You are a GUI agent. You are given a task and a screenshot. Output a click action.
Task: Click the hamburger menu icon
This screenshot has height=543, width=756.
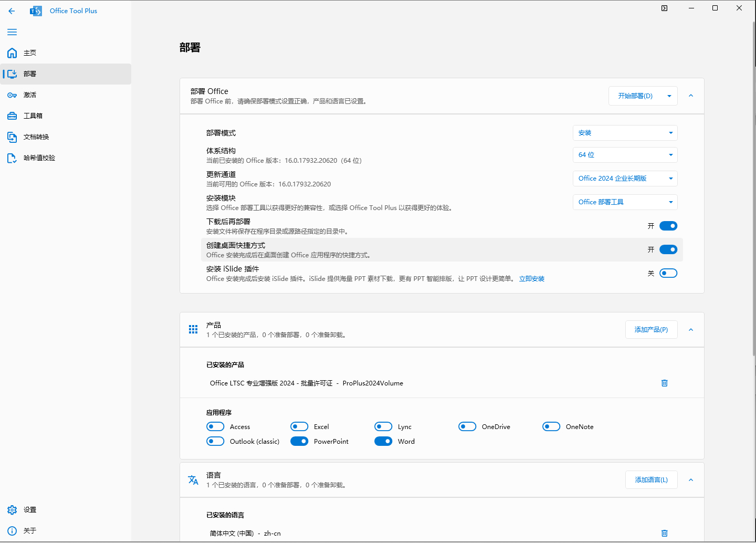pyautogui.click(x=12, y=32)
